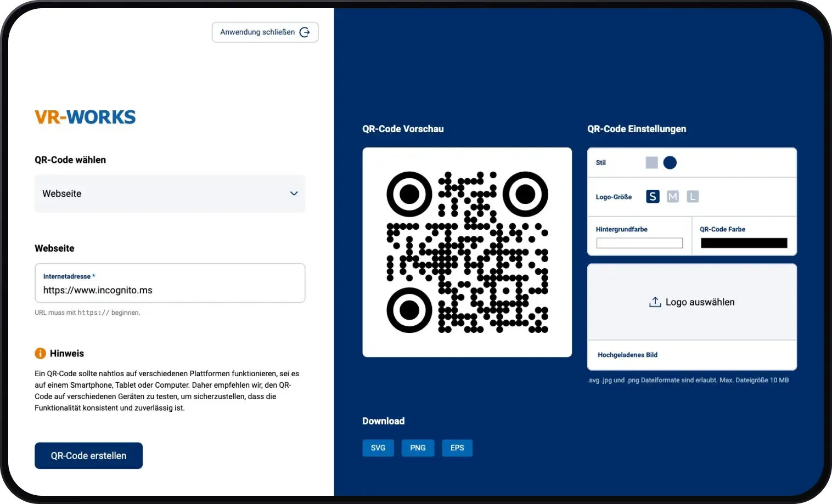
Task: Click the upload arrow icon next to Logo auswählen
Action: point(655,302)
